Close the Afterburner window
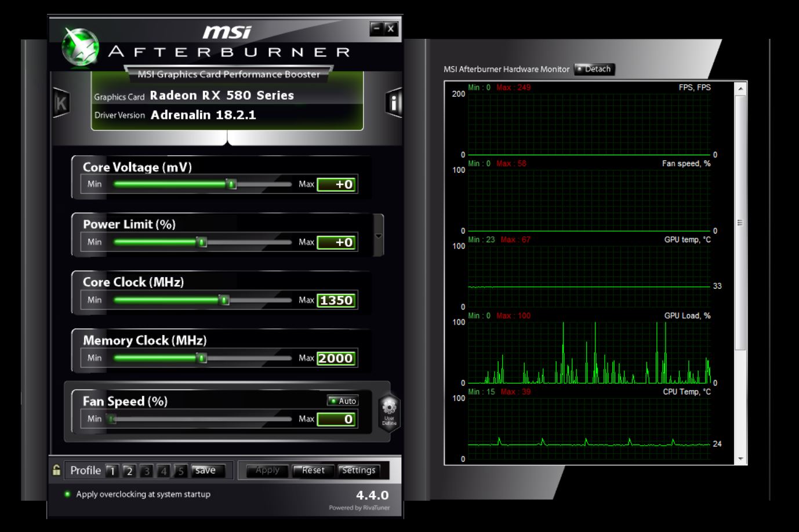The image size is (799, 532). click(x=391, y=28)
